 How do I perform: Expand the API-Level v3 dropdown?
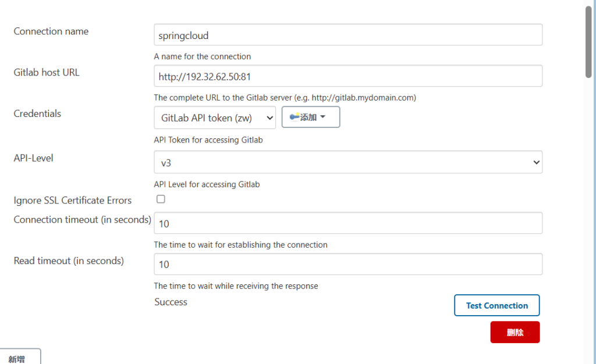coord(348,163)
